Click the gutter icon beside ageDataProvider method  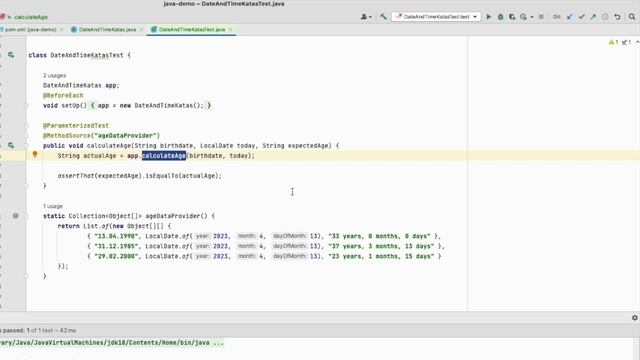point(16,216)
